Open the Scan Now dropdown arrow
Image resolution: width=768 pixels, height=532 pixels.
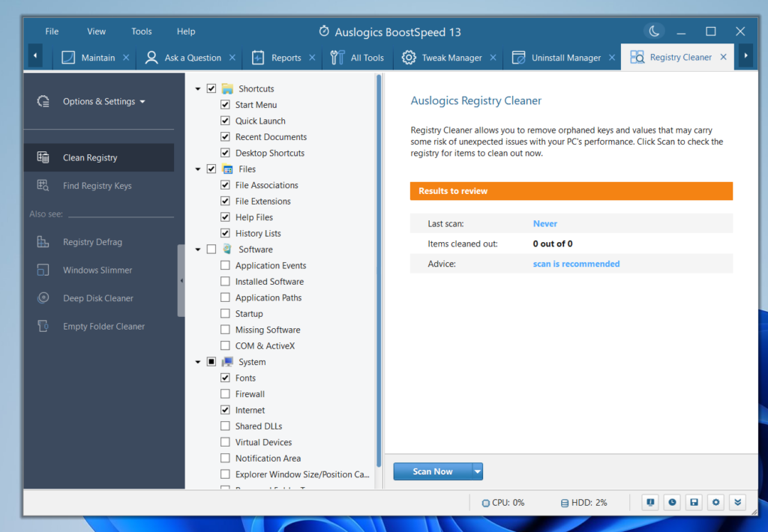coord(477,471)
